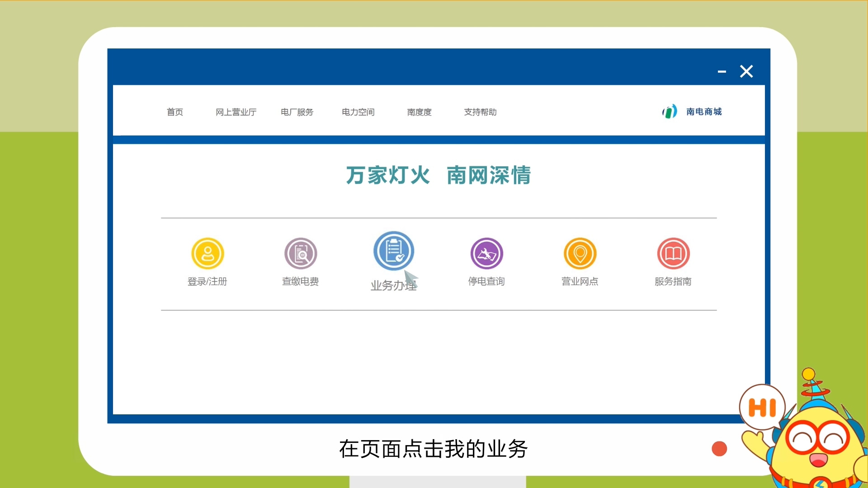Image resolution: width=868 pixels, height=488 pixels.
Task: Open the purple 停电查询 outage icon
Action: click(487, 253)
